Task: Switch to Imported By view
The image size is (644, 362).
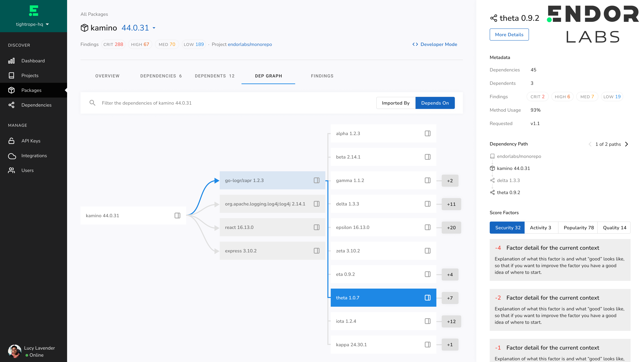Action: 395,103
